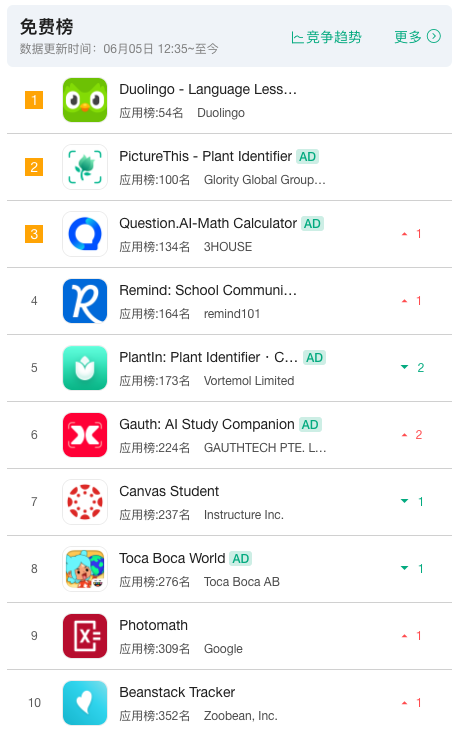The image size is (458, 736).
Task: Open developer Glority Global Group
Action: pos(265,180)
